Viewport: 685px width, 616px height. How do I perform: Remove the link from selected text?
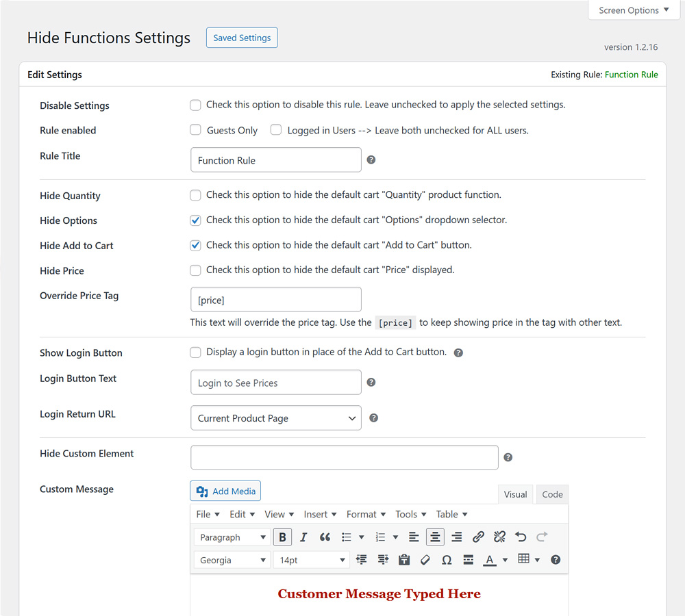pos(499,537)
